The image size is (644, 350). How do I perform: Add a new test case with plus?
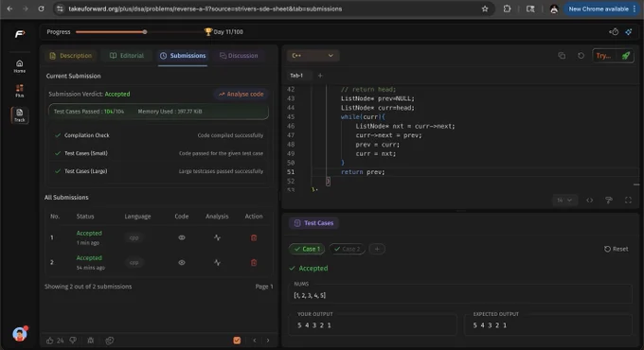(x=377, y=249)
